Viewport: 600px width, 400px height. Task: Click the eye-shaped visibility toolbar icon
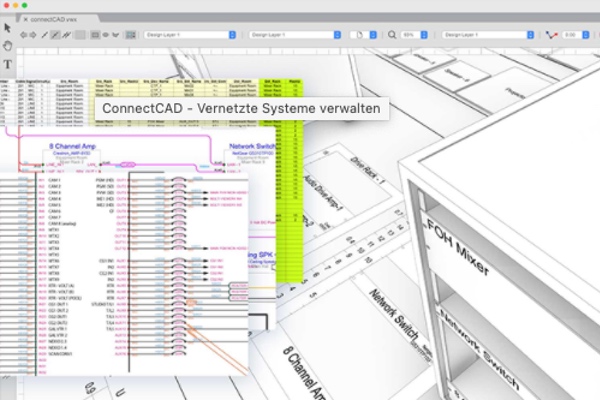tap(106, 35)
